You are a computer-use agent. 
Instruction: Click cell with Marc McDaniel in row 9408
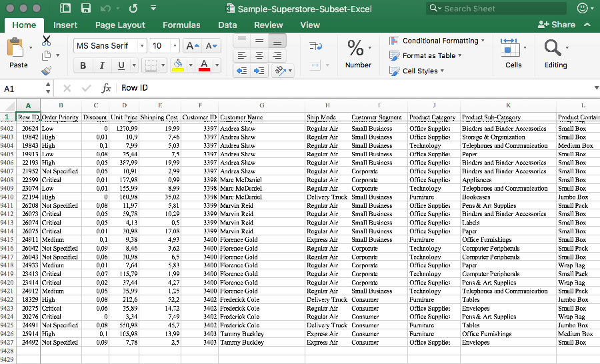(x=262, y=179)
